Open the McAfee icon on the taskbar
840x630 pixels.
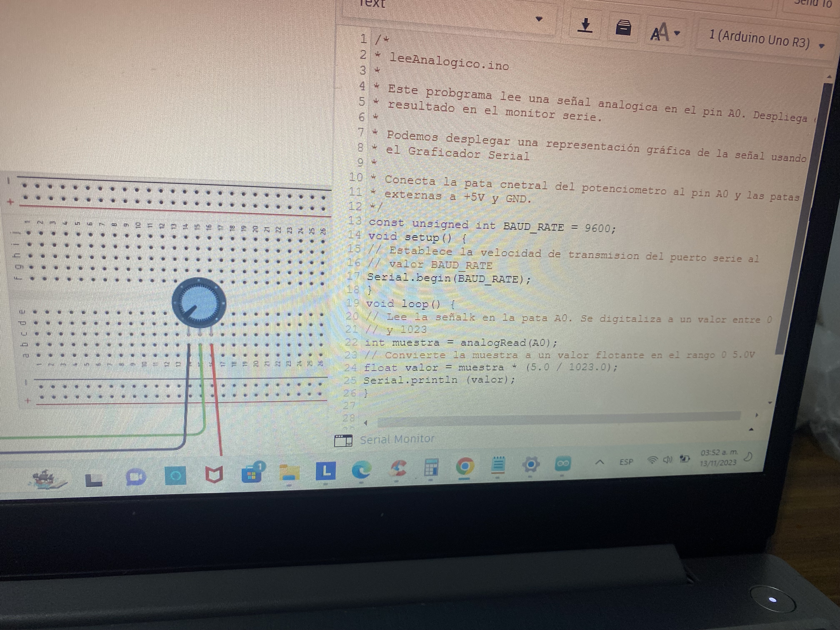click(214, 475)
